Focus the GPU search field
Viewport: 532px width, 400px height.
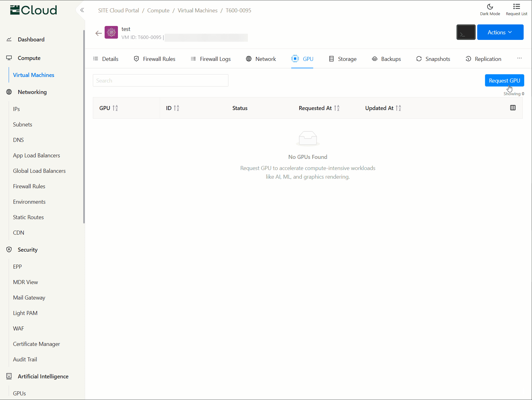point(160,81)
